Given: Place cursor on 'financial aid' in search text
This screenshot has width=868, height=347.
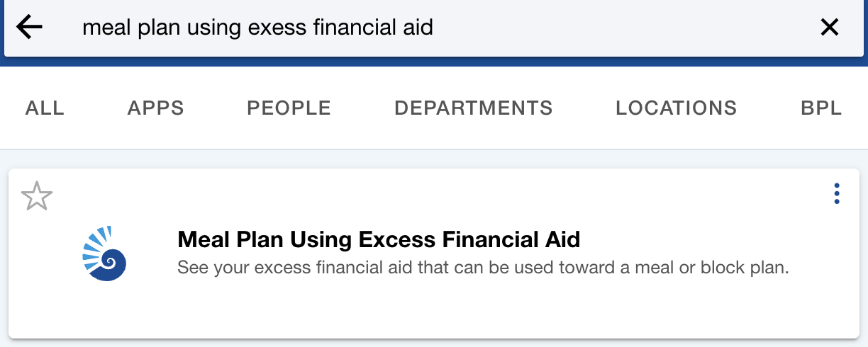Looking at the screenshot, I should click(x=379, y=28).
